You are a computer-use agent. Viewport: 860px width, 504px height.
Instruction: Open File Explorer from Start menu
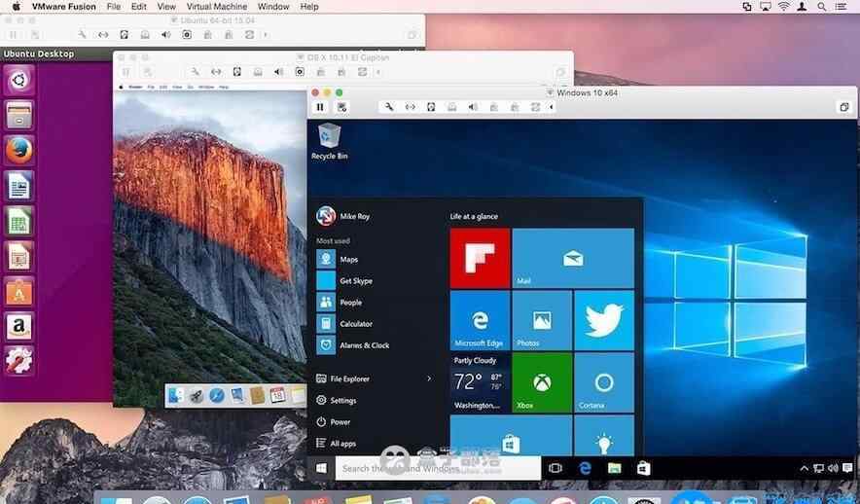tap(342, 378)
